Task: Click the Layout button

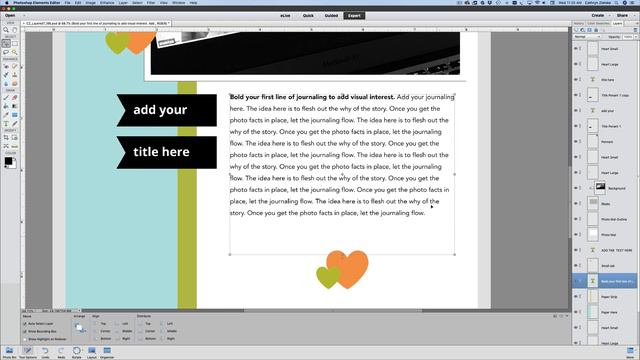Action: coord(92,353)
